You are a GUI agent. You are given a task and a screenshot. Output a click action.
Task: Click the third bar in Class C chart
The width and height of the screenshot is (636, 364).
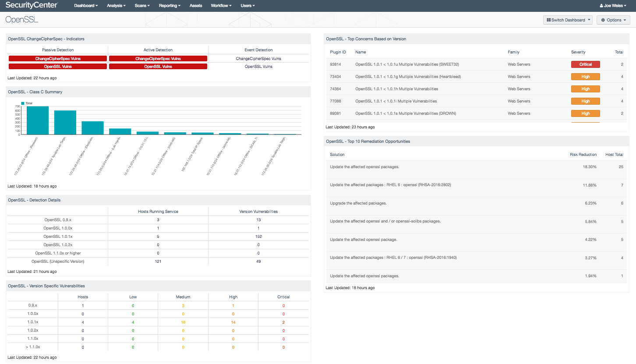click(x=93, y=128)
